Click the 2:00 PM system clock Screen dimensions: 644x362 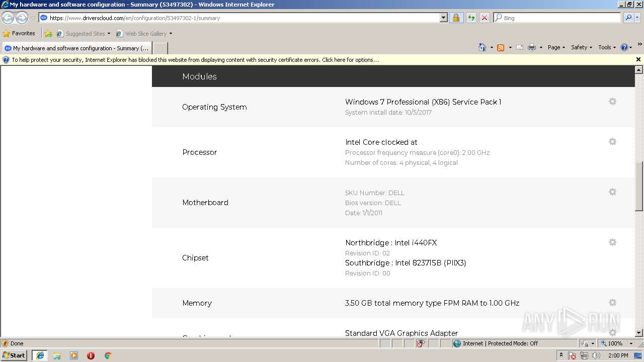click(x=618, y=355)
